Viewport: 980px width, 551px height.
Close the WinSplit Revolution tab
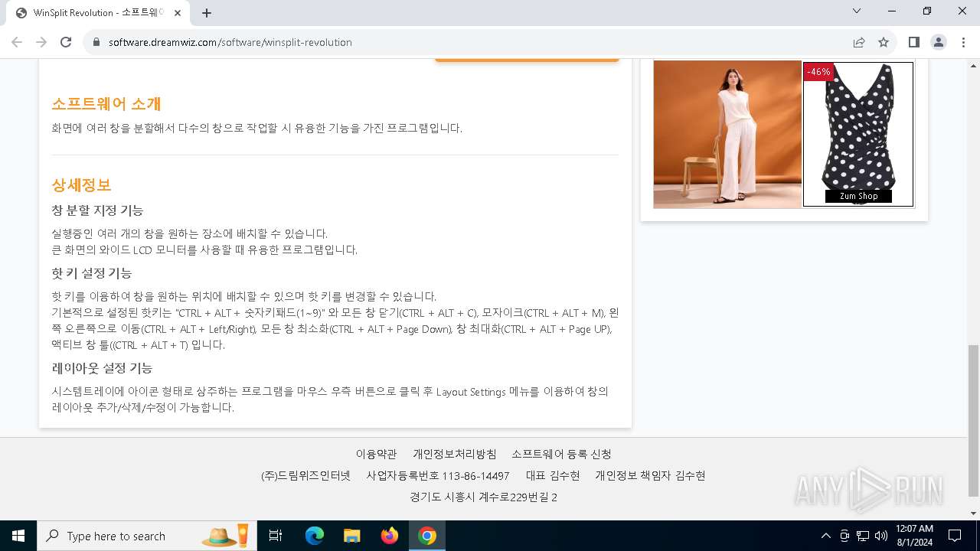178,13
